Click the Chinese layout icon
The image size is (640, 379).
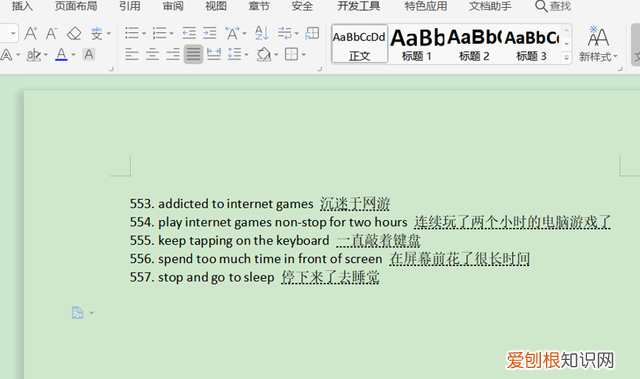[232, 33]
